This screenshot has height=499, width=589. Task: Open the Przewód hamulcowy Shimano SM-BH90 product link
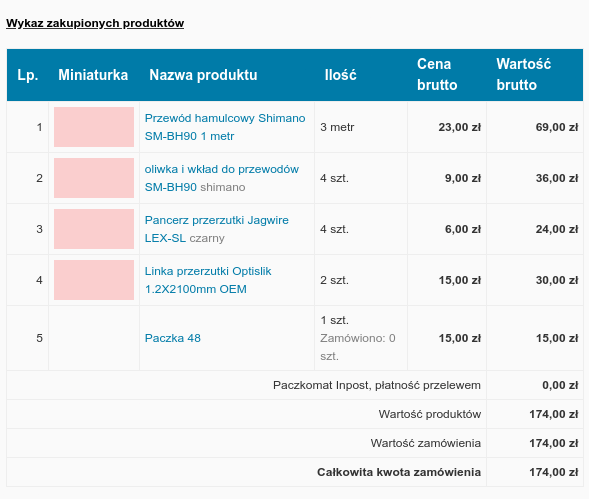coord(225,127)
